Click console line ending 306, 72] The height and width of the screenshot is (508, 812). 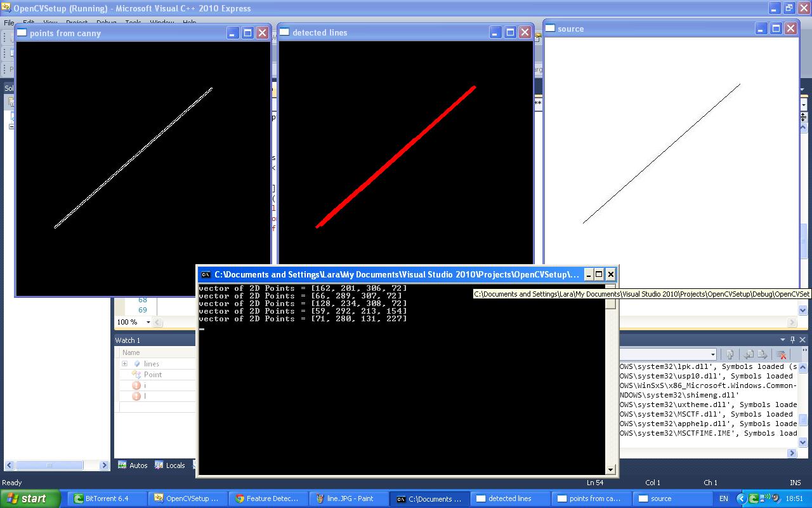point(303,288)
